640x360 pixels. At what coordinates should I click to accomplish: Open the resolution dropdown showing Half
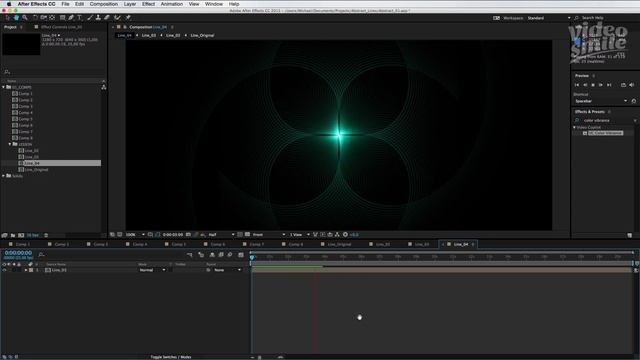[221, 235]
